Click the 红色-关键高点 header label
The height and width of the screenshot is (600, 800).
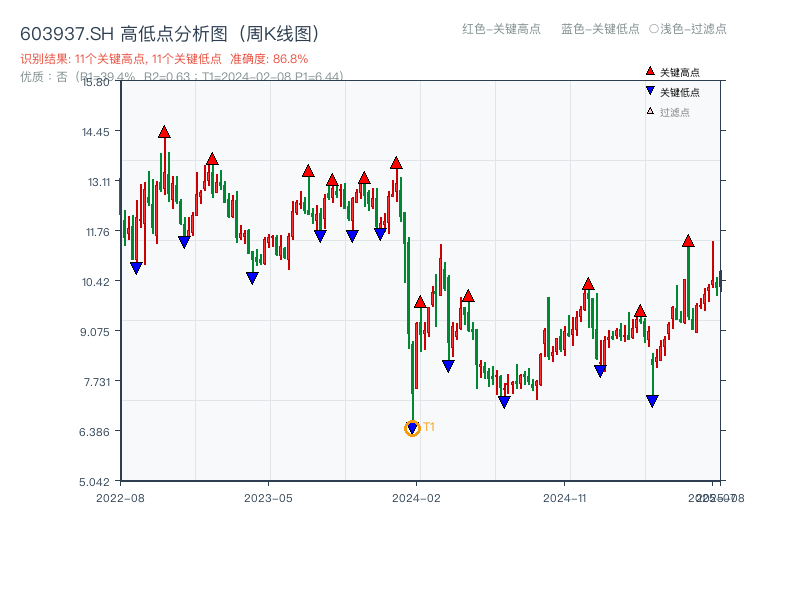tap(500, 30)
